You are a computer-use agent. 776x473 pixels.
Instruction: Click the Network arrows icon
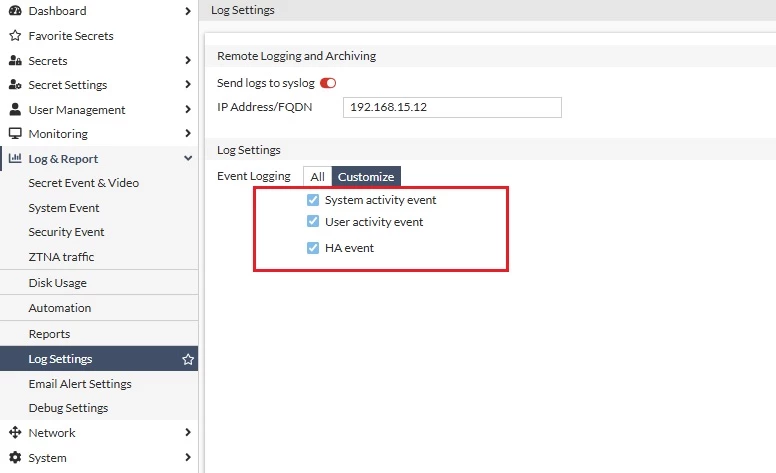15,432
